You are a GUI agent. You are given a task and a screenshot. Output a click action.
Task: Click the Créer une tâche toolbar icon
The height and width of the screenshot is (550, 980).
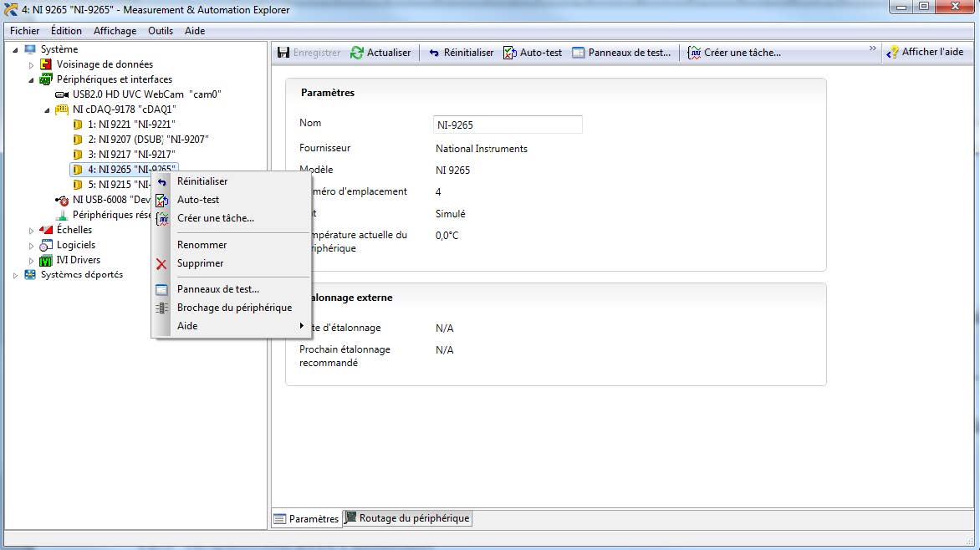[x=694, y=53]
